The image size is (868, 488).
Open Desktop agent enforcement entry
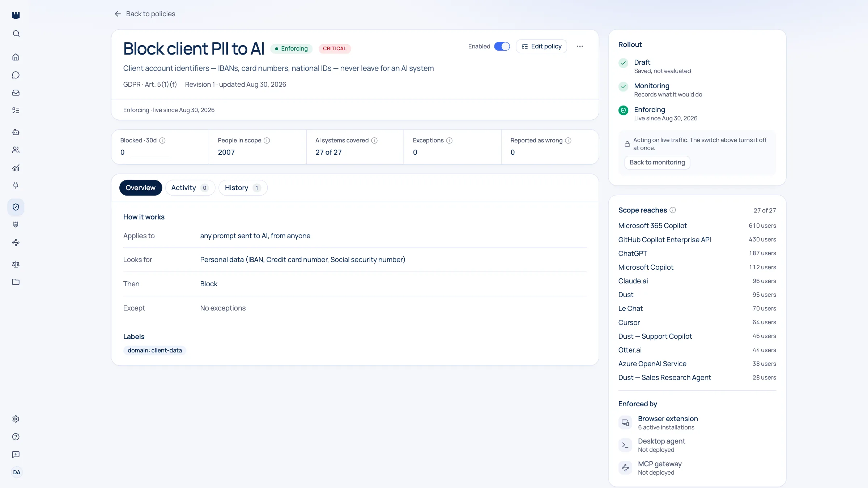697,445
